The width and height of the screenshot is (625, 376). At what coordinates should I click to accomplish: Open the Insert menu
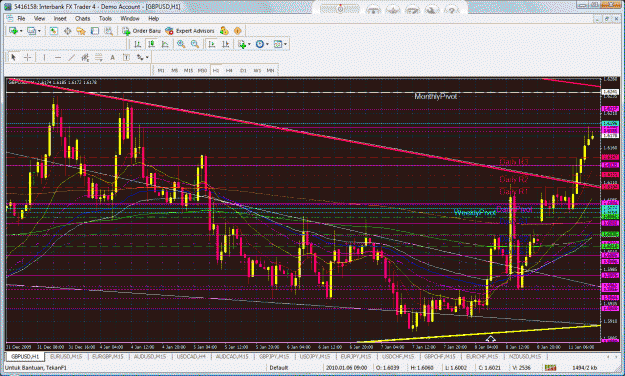click(x=60, y=18)
